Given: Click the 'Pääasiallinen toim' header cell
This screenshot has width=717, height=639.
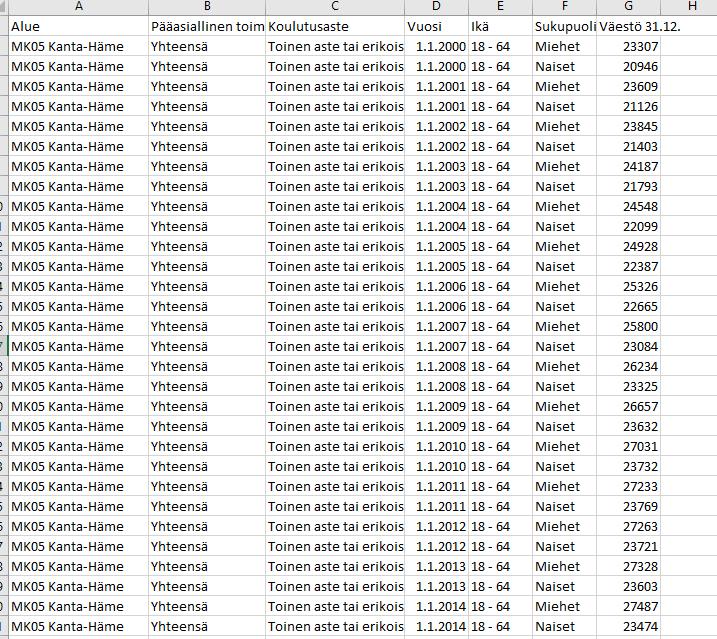Looking at the screenshot, I should point(207,26).
